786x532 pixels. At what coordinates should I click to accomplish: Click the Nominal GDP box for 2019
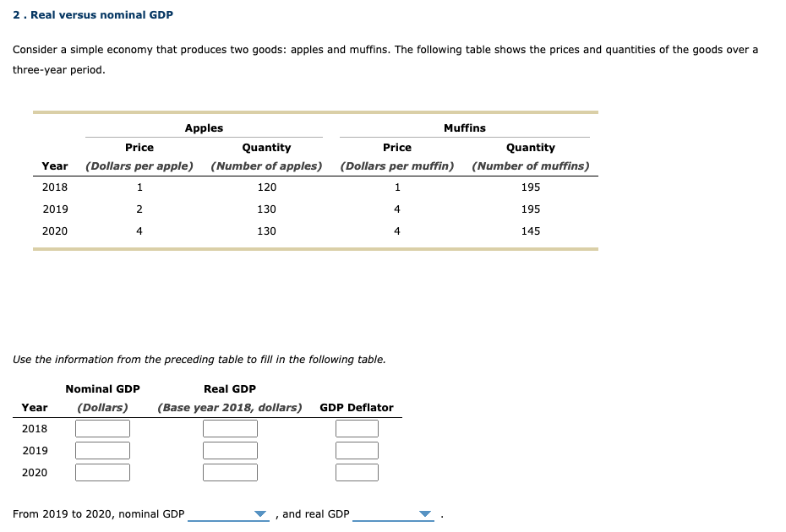coord(102,450)
